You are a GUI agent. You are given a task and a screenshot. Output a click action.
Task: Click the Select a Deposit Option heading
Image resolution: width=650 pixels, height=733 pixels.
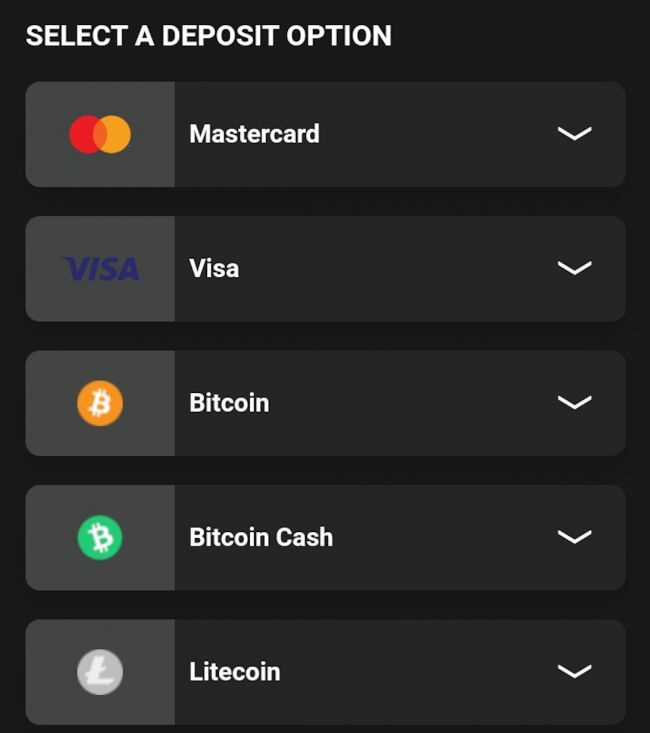[208, 36]
